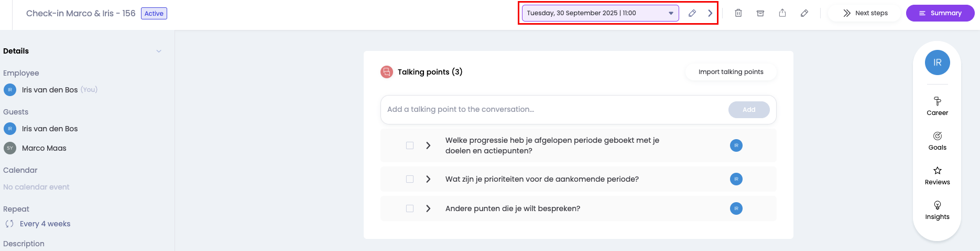Screen dimensions: 980x251
Task: Expand the 'Wat zijn je prioriteiten' talking point
Action: pyautogui.click(x=428, y=179)
